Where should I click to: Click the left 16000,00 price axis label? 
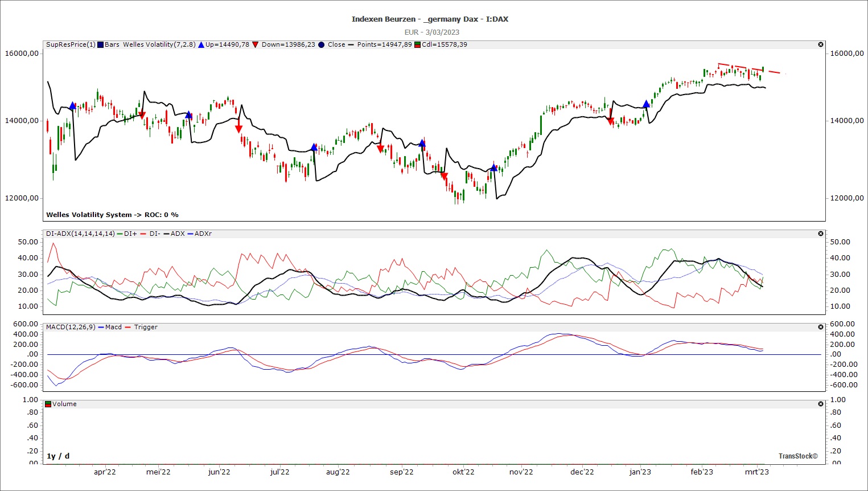(22, 53)
